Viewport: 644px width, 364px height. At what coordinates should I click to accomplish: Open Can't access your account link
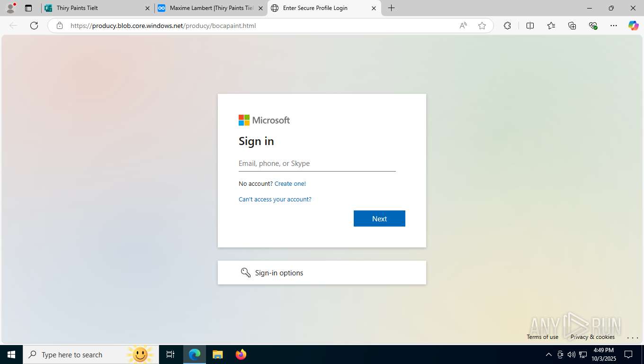tap(275, 199)
